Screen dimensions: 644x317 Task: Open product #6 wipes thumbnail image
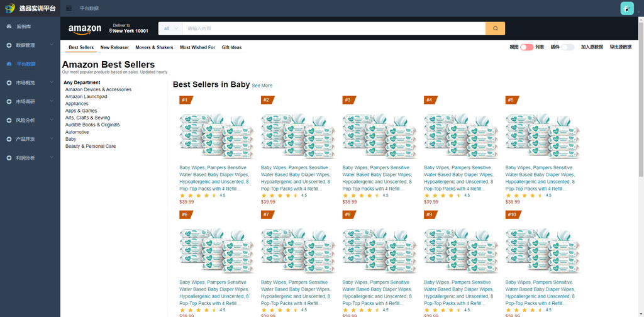tap(216, 250)
